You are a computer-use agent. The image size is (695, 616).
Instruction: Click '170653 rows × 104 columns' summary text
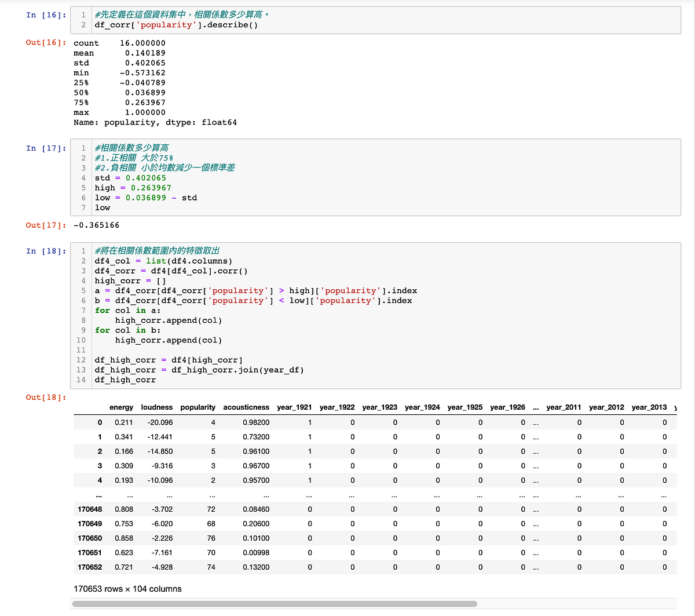point(127,589)
